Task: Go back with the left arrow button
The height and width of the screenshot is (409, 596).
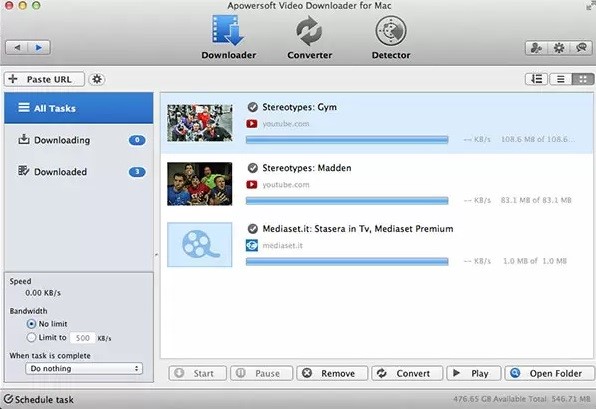Action: pos(17,48)
